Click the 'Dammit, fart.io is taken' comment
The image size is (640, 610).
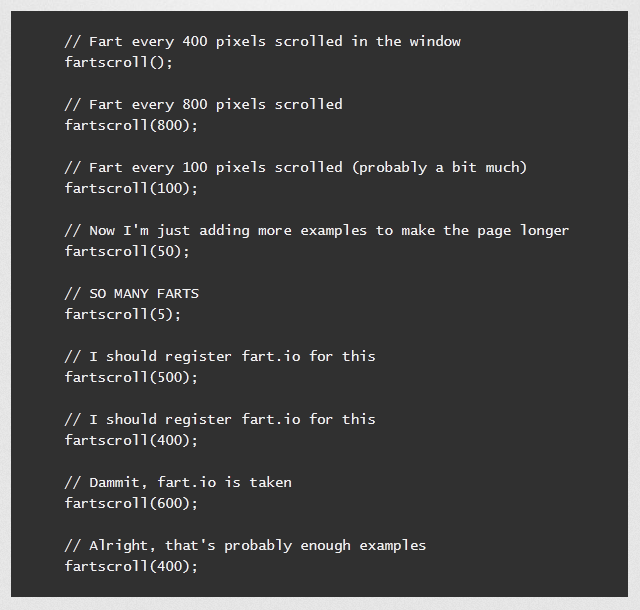[178, 482]
